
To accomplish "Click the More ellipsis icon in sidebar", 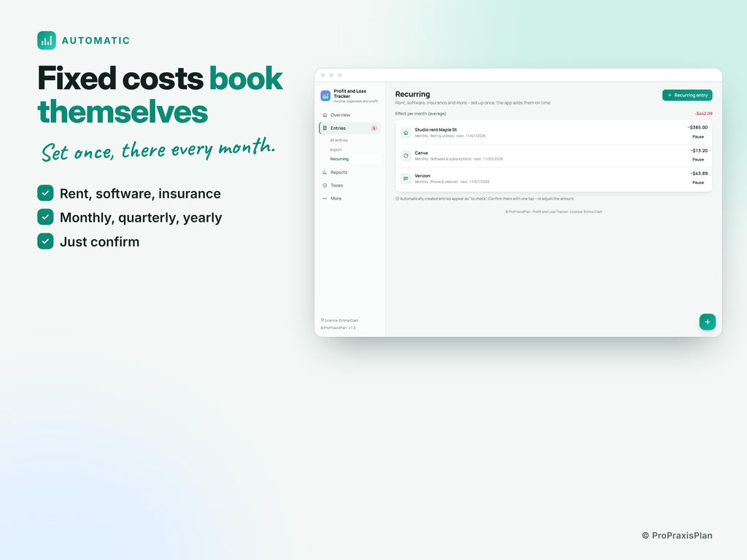I will tap(325, 198).
